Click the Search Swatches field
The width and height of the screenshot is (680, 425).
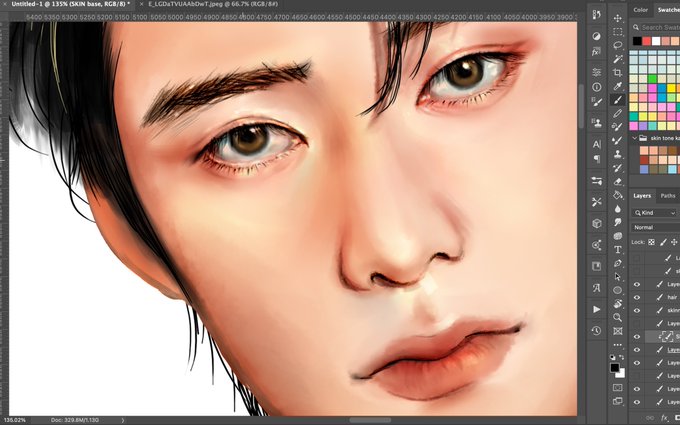tap(659, 27)
